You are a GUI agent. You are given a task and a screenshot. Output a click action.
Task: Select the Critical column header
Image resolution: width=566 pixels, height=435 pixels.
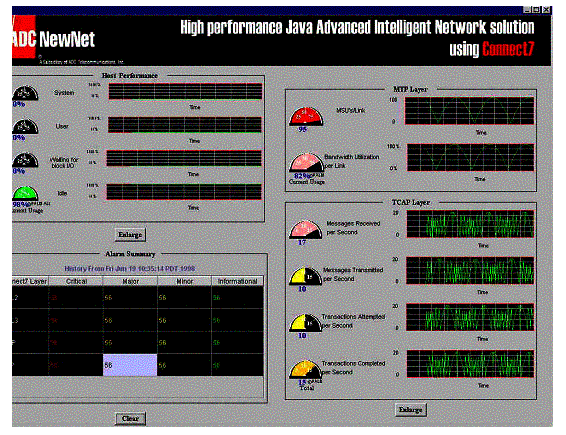coord(76,281)
